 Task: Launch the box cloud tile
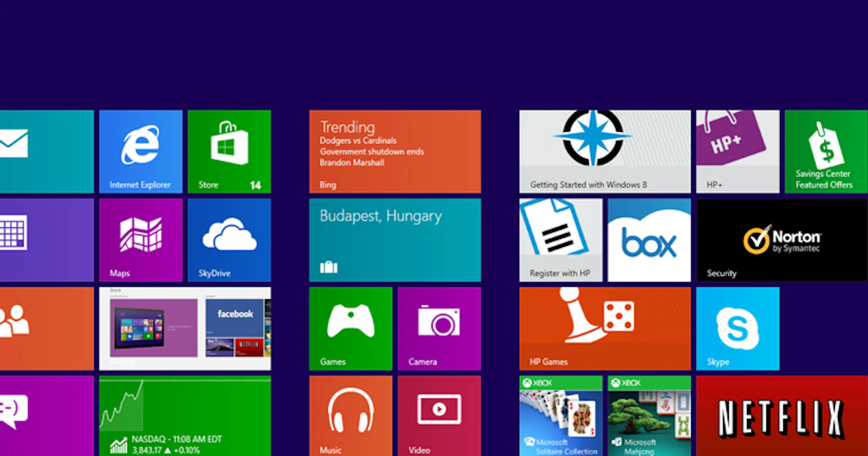coord(649,240)
